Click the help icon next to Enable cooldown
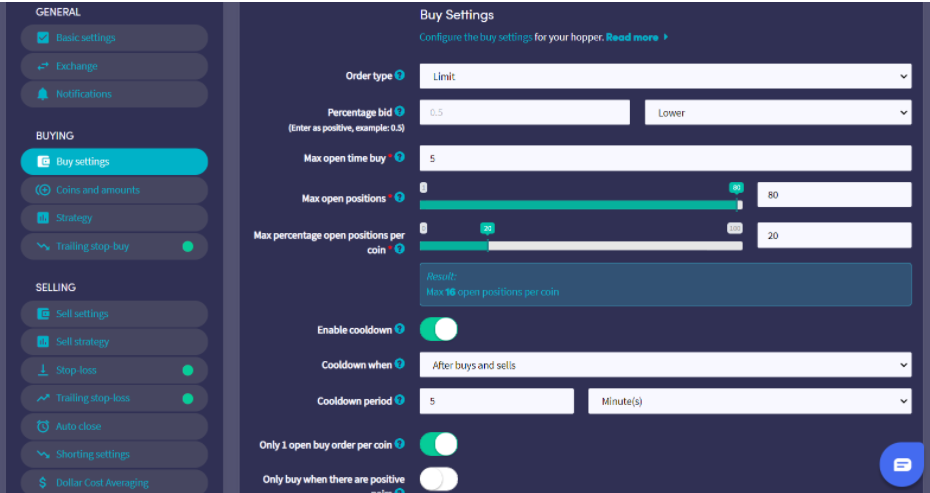The width and height of the screenshot is (930, 493). point(400,329)
